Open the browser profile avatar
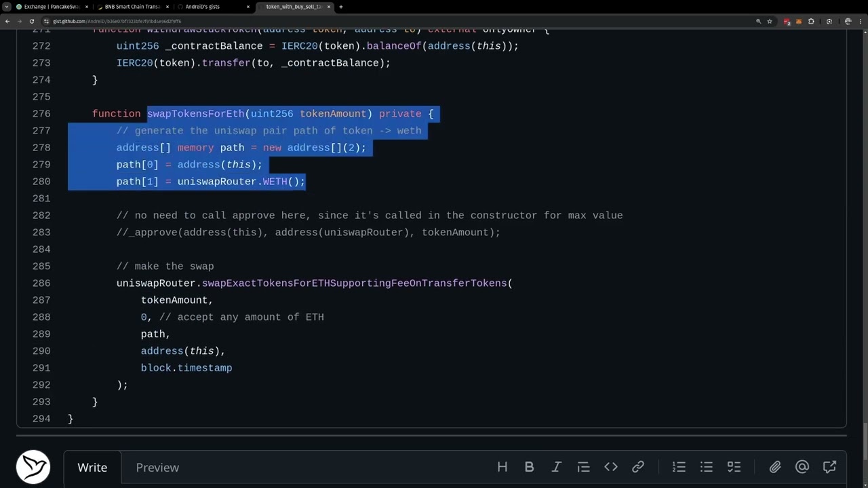 (848, 21)
